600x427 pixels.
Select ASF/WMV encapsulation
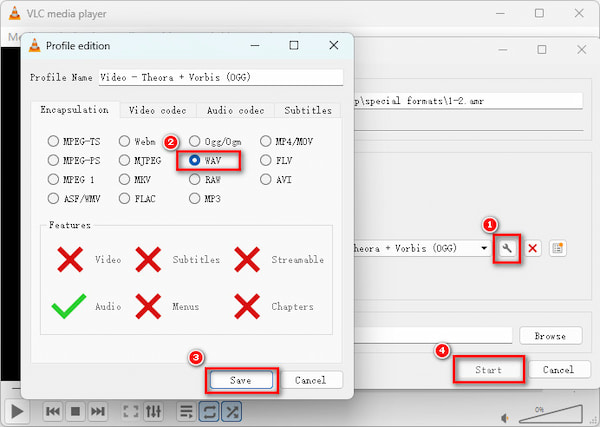point(74,199)
